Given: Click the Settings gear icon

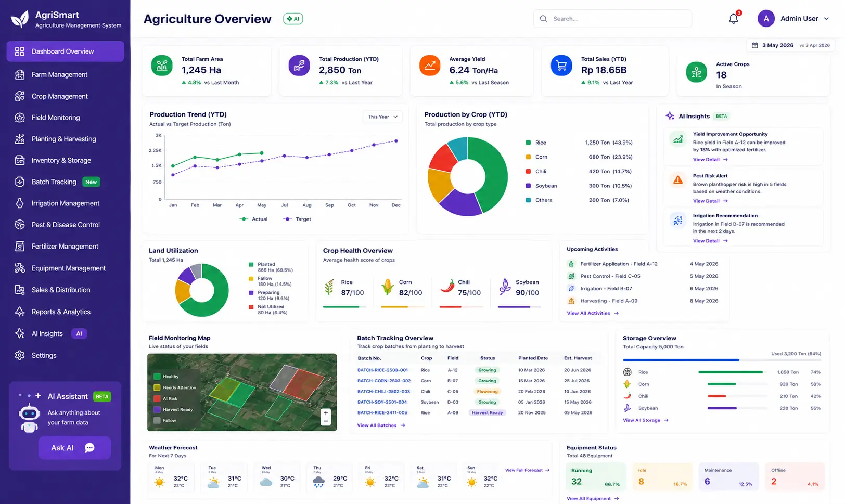Looking at the screenshot, I should (x=20, y=355).
